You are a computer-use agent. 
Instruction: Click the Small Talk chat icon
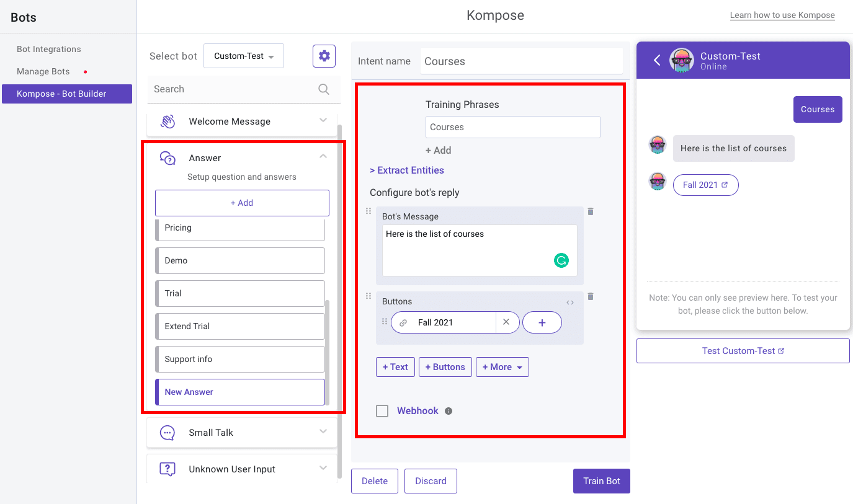(x=167, y=432)
